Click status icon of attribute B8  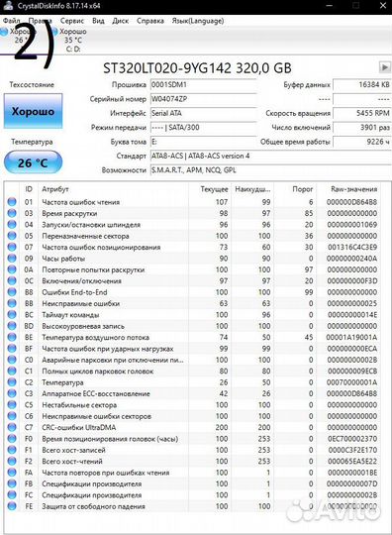[12, 291]
